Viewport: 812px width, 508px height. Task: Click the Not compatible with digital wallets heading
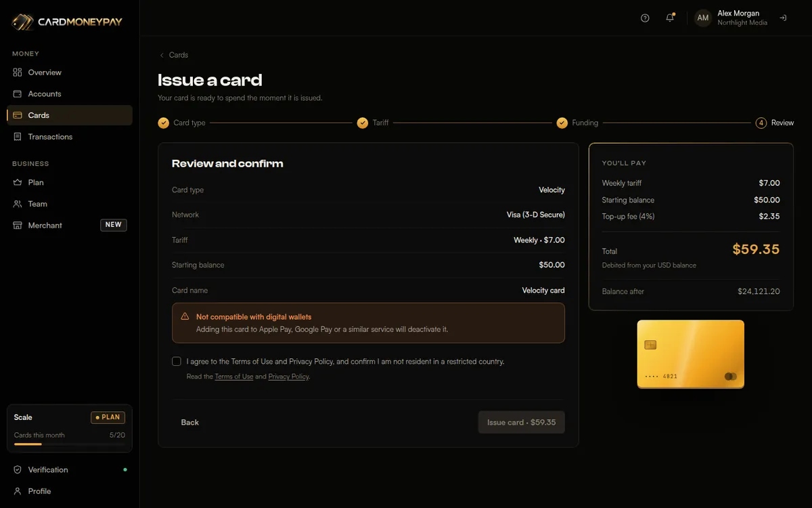pos(254,316)
